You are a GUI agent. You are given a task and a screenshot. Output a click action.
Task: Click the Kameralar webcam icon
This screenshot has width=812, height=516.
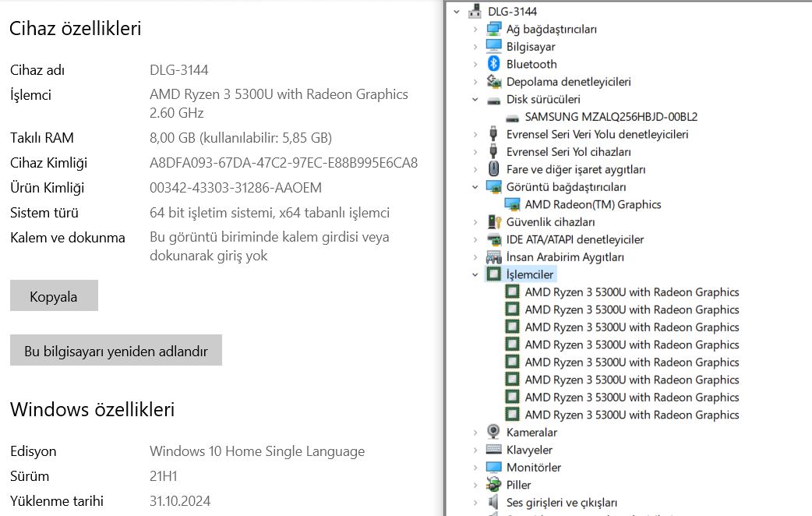494,432
